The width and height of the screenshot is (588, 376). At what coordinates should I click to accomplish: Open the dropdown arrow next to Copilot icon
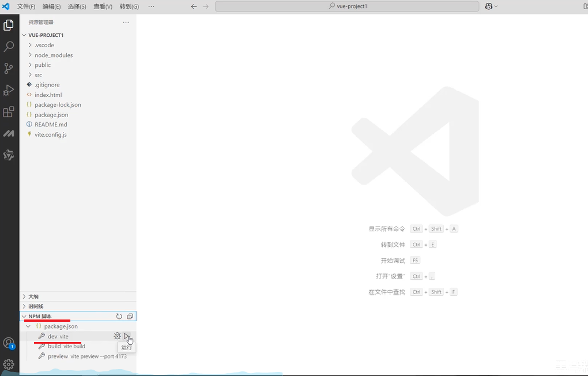tap(496, 6)
